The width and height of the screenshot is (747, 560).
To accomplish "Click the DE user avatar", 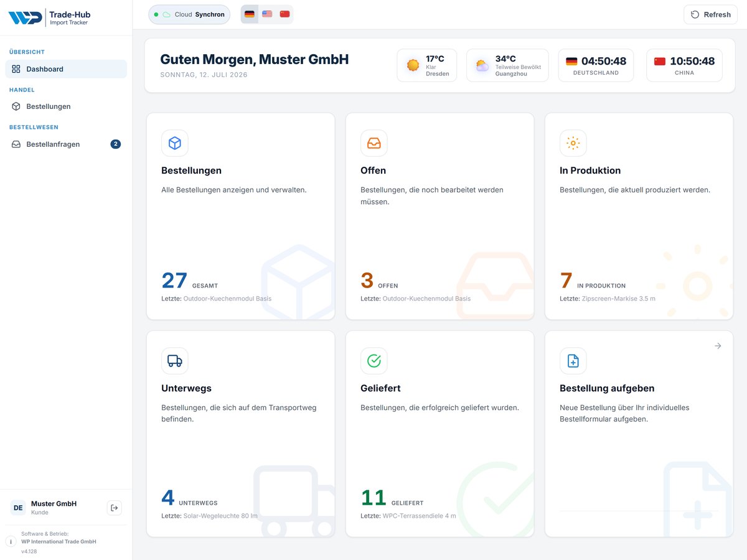I will [19, 508].
